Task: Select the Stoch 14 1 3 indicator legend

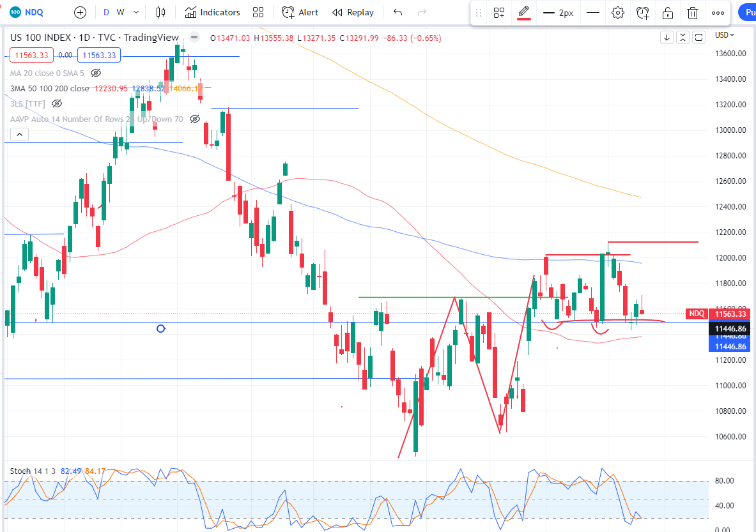Action: pyautogui.click(x=33, y=471)
